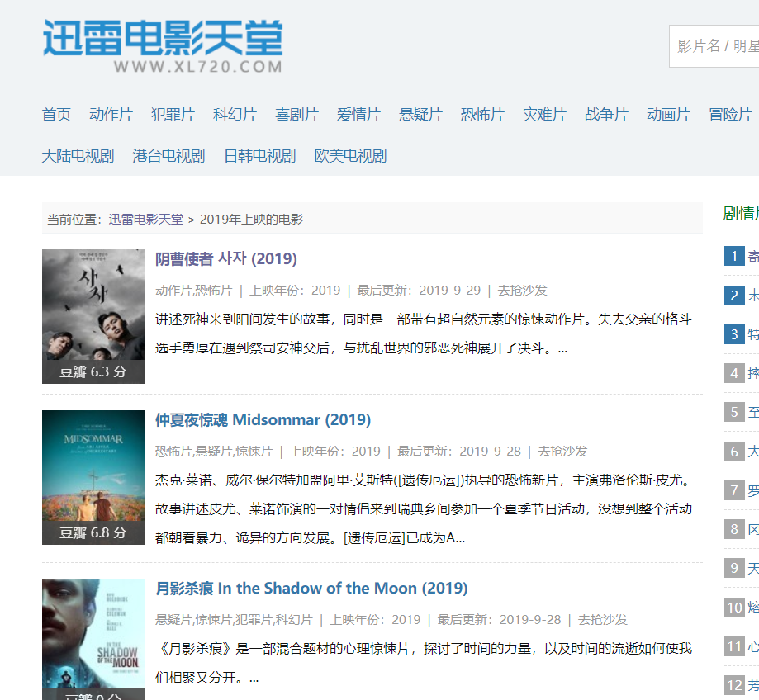Click genre text 动作片,恐怖片
This screenshot has height=700, width=759.
[x=193, y=291]
